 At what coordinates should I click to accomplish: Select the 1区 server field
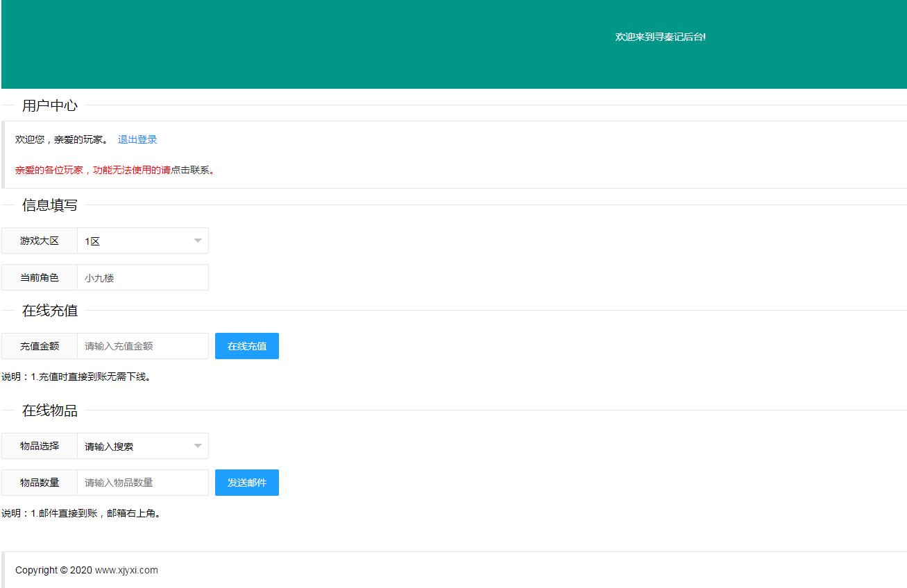click(132, 241)
